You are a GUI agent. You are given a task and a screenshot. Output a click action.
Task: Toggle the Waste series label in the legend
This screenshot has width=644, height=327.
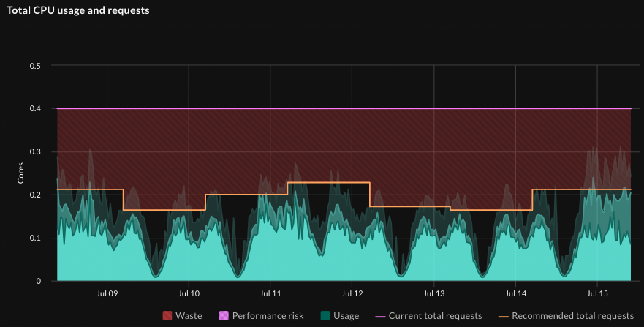189,316
